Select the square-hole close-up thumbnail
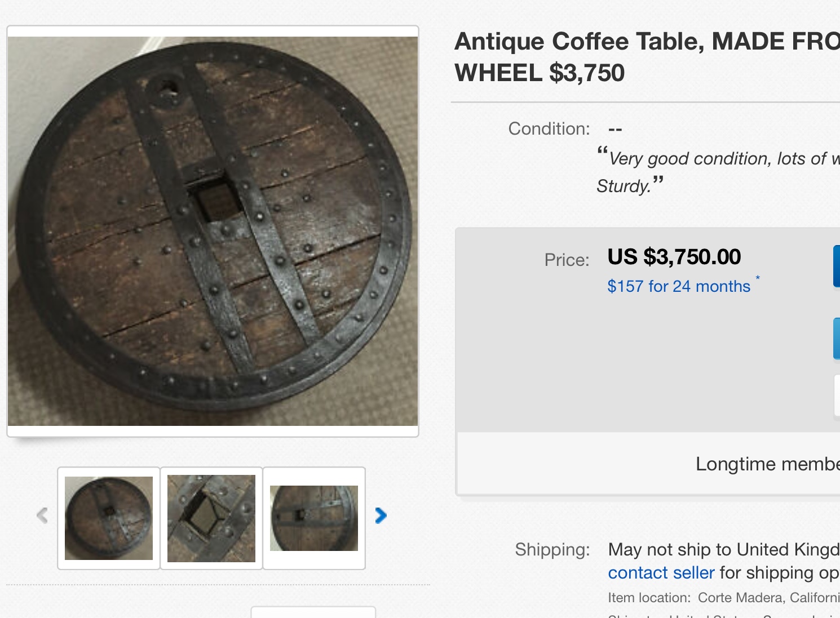Image resolution: width=840 pixels, height=618 pixels. click(x=211, y=518)
